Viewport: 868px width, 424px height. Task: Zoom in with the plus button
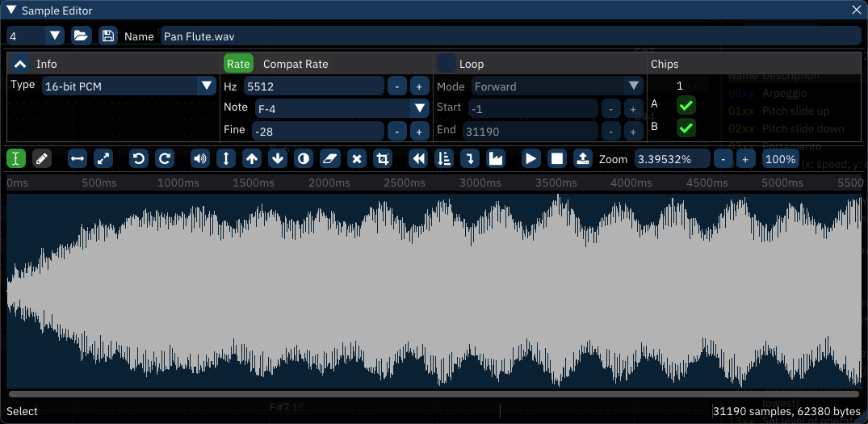point(745,159)
